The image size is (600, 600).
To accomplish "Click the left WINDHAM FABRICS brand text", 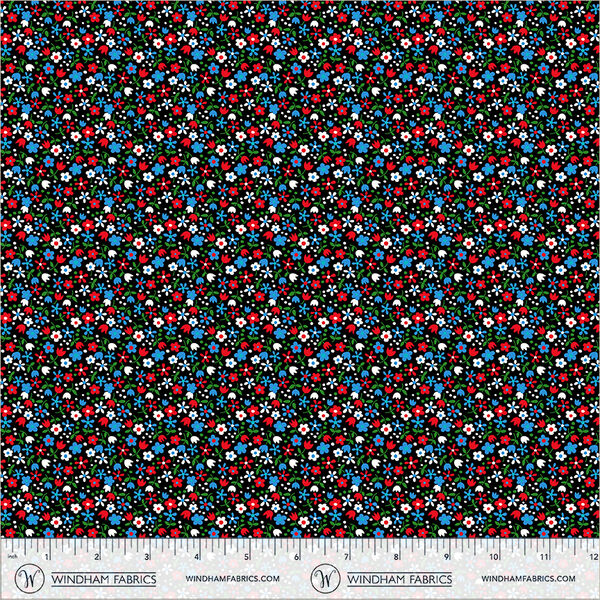I will [x=104, y=579].
